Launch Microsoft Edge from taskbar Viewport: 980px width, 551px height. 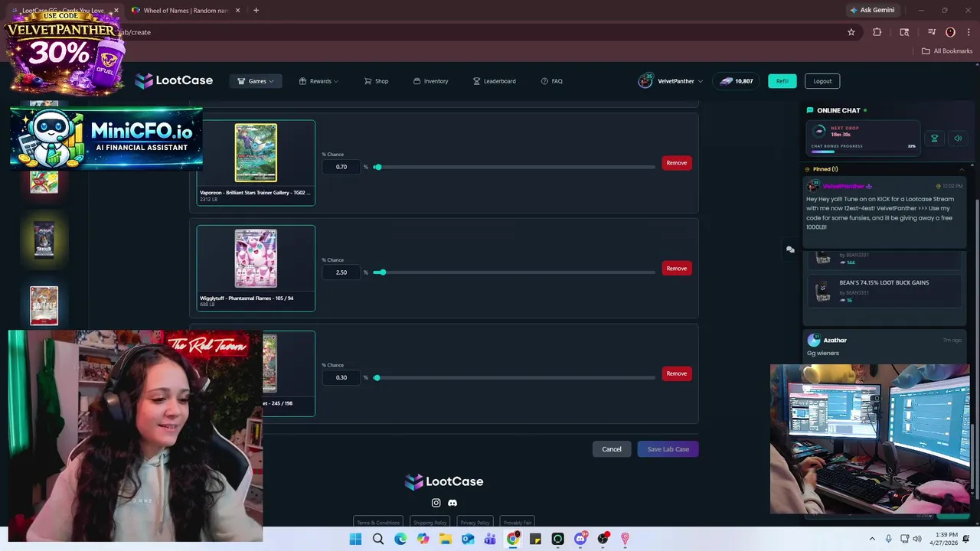pos(400,540)
